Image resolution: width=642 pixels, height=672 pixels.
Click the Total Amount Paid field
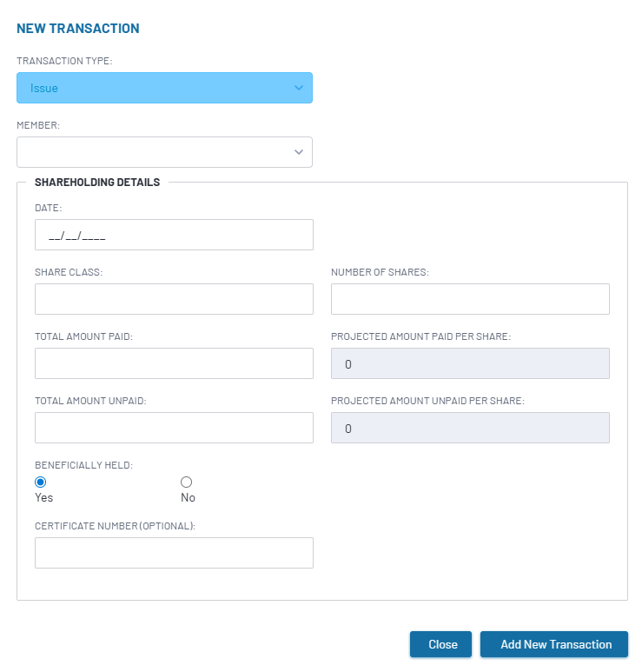tap(174, 363)
